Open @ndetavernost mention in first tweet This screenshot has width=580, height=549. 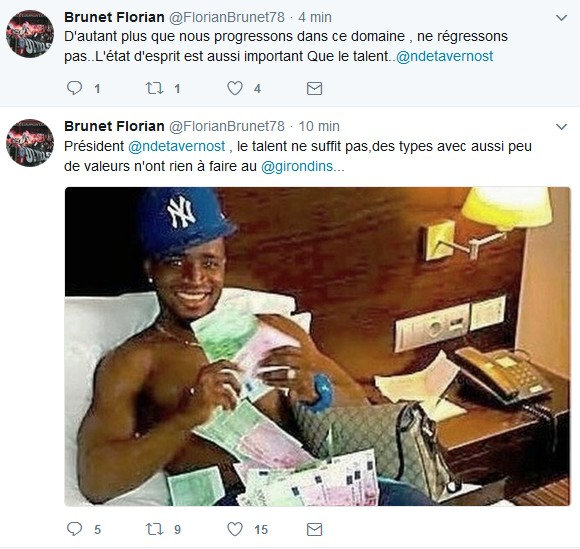tap(444, 56)
